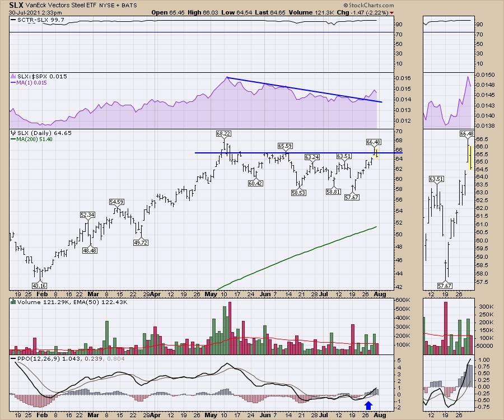Select the 43.16 low price label

click(38, 286)
